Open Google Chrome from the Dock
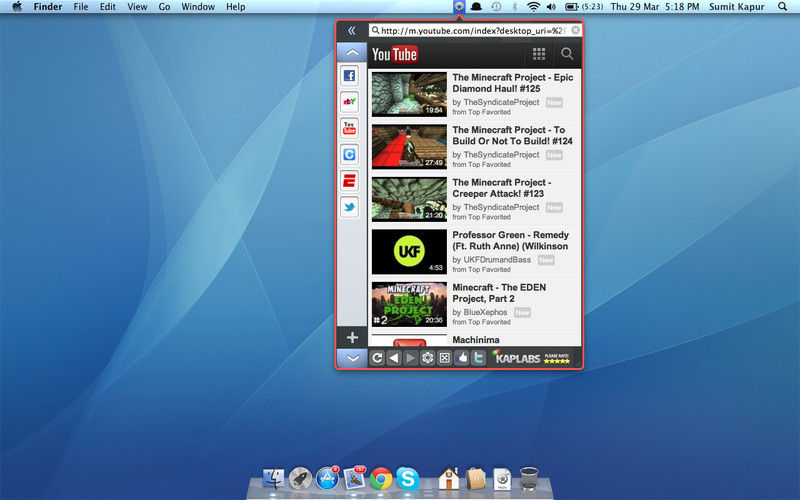This screenshot has height=500, width=800. 381,479
